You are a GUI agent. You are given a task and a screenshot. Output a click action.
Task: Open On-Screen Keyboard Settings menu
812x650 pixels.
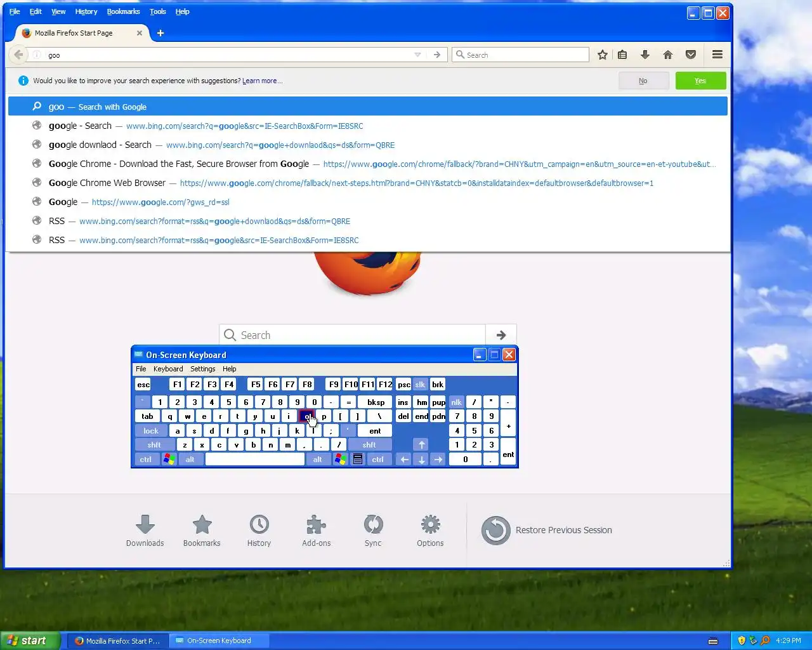point(203,369)
